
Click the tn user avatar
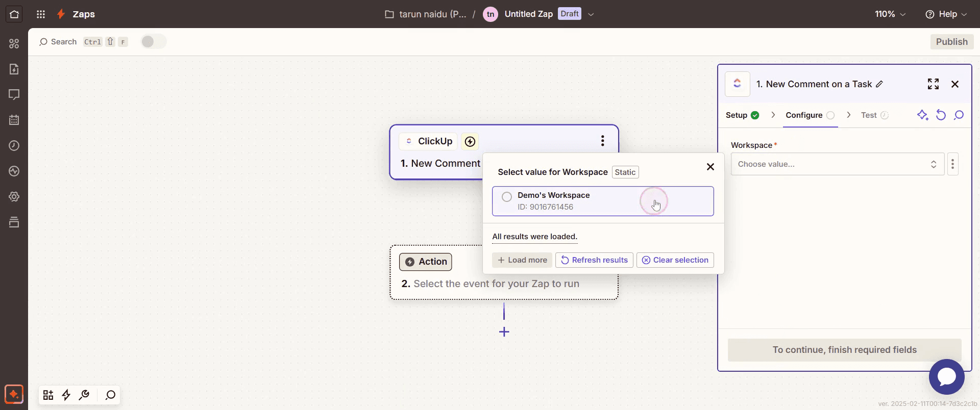click(491, 14)
